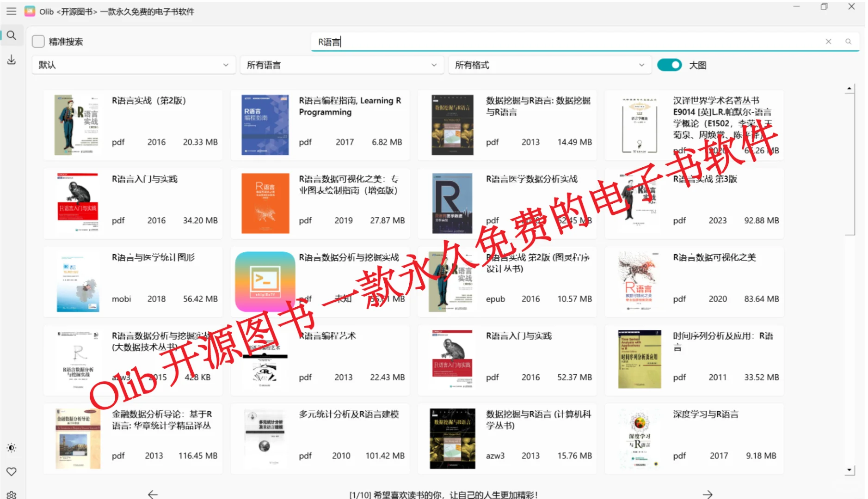The height and width of the screenshot is (499, 868).
Task: Open cover of 数据挖掘与R语言 pdf 2013
Action: 452,125
